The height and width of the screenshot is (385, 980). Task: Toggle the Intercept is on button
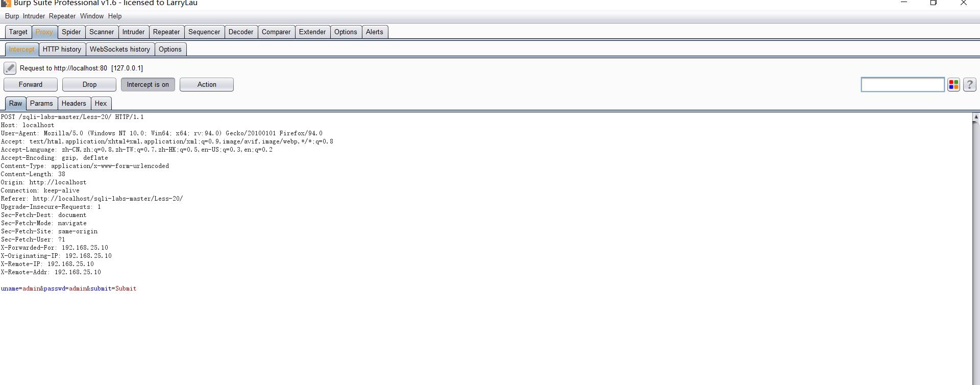coord(148,85)
